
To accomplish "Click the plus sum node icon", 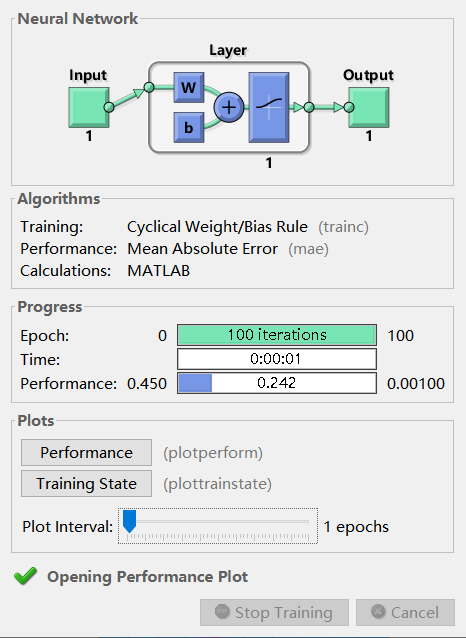I will 229,107.
